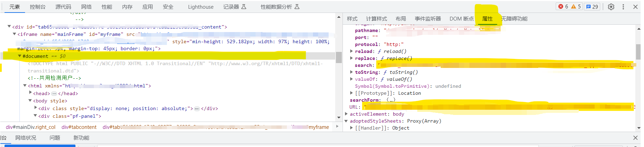Image resolution: width=644 pixels, height=147 pixels.
Task: Click the yellow warning count badge
Action: click(576, 7)
